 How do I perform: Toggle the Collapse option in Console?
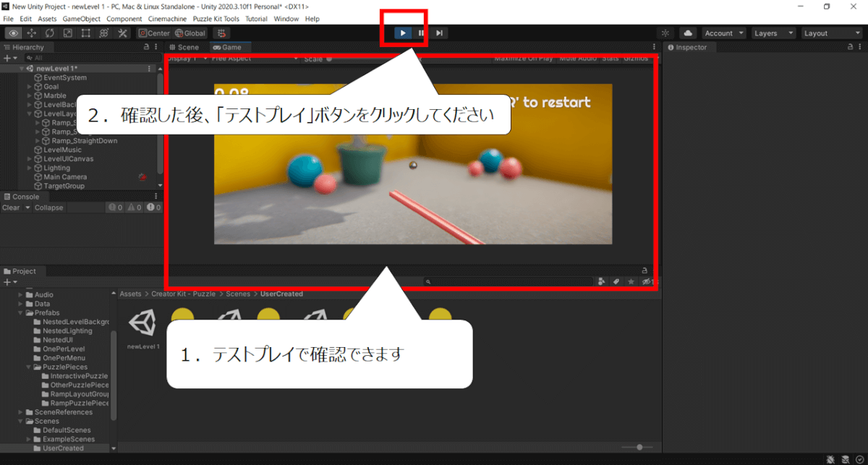click(x=49, y=208)
